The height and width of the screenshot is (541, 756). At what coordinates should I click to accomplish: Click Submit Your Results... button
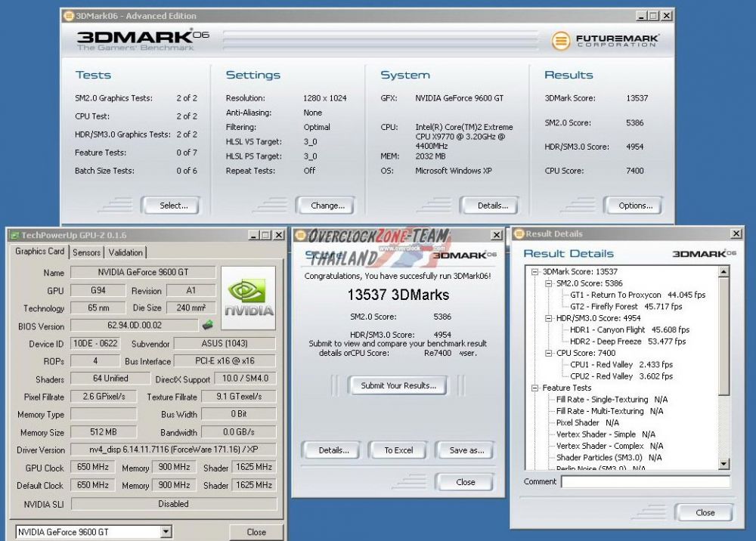(x=398, y=385)
